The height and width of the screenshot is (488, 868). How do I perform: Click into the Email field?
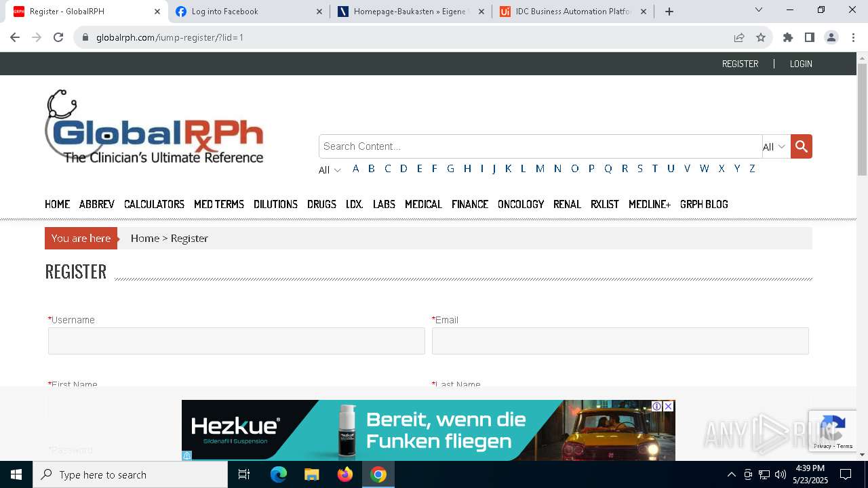pos(620,341)
